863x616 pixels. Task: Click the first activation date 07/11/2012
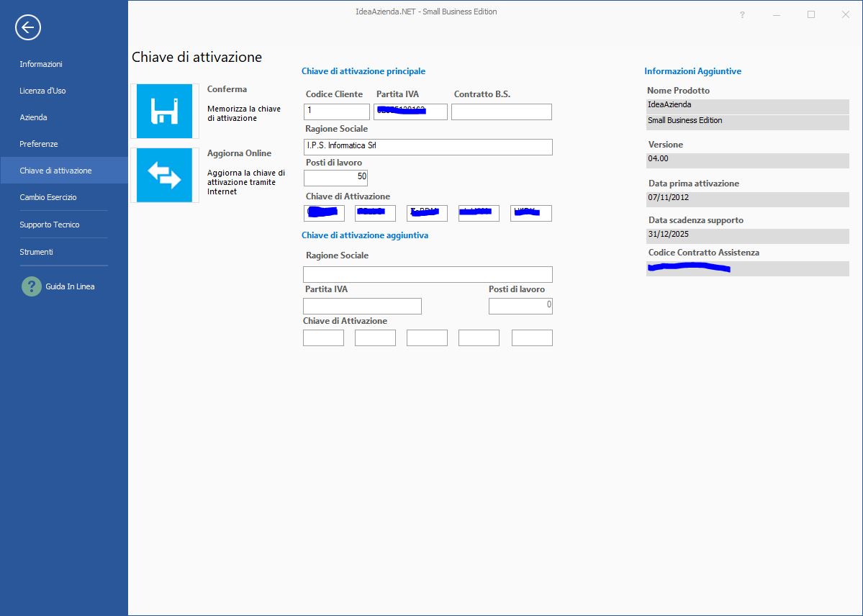coord(747,199)
